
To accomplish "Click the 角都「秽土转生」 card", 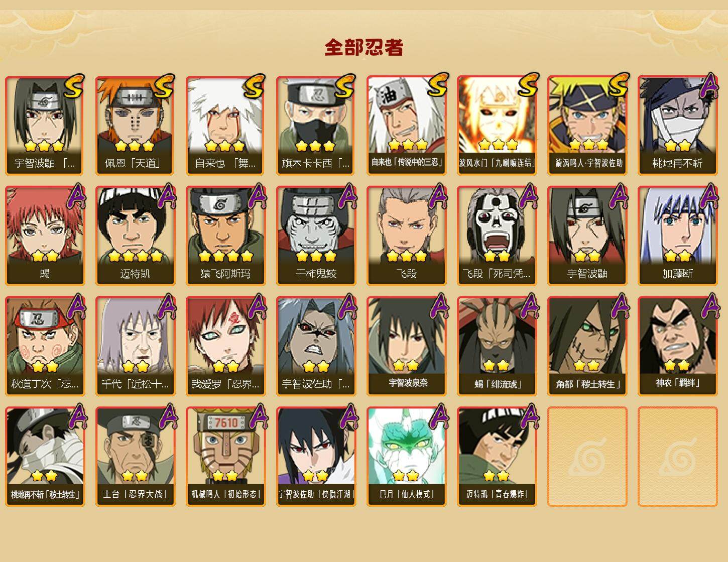I will [x=587, y=346].
